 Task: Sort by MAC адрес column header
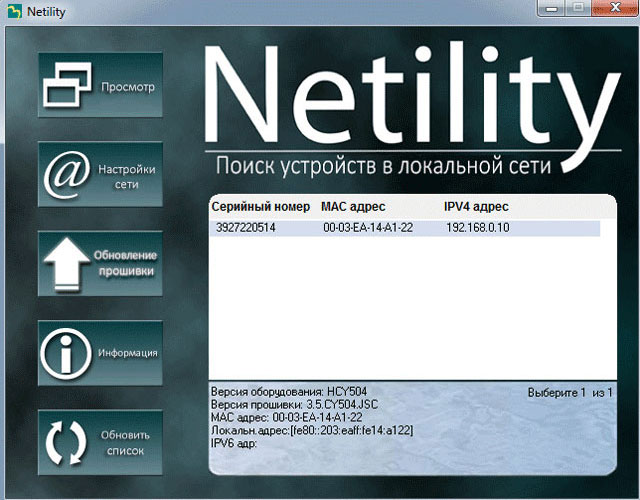tap(353, 207)
